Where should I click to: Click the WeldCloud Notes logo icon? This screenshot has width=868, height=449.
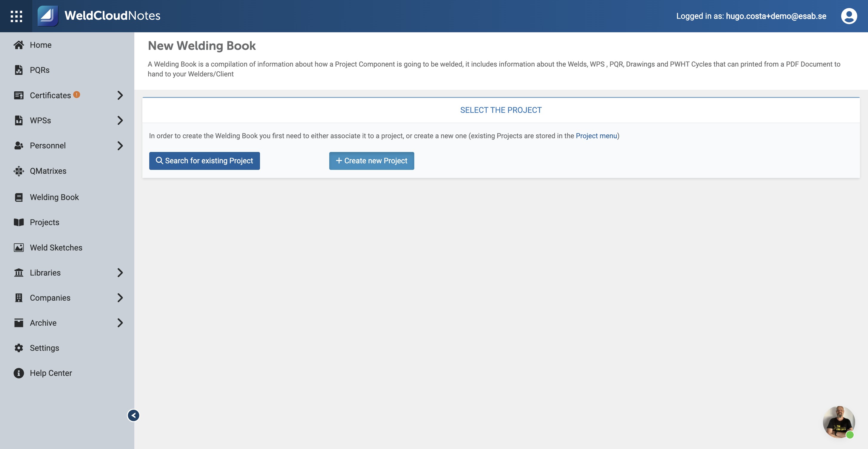coord(48,16)
